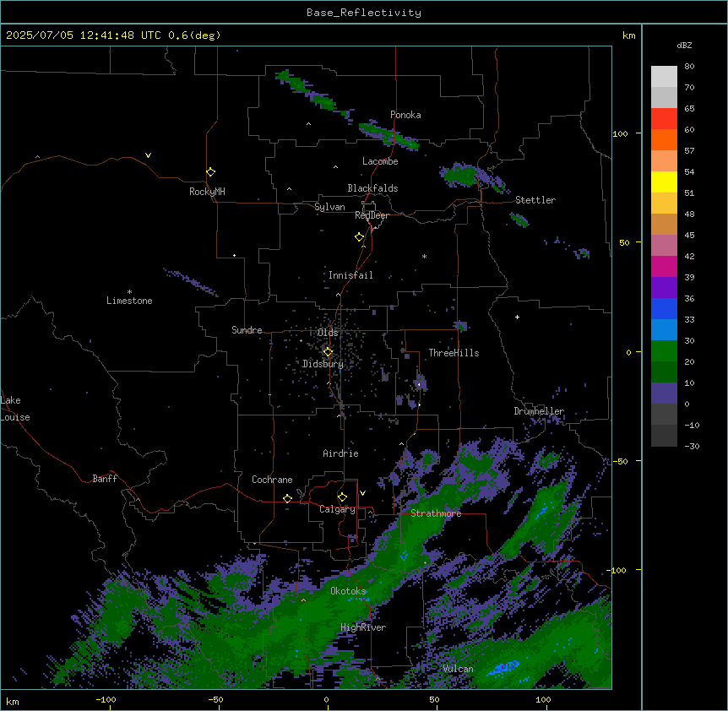728x711 pixels.
Task: Click the Olds town label
Action: 328,333
